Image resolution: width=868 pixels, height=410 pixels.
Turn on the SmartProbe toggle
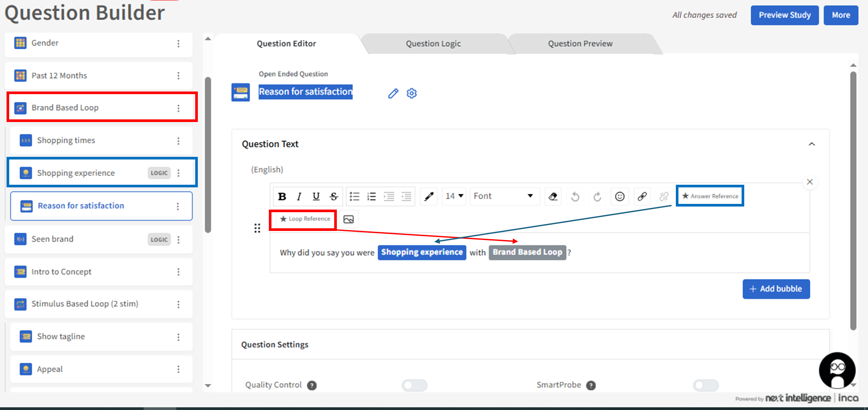point(705,385)
